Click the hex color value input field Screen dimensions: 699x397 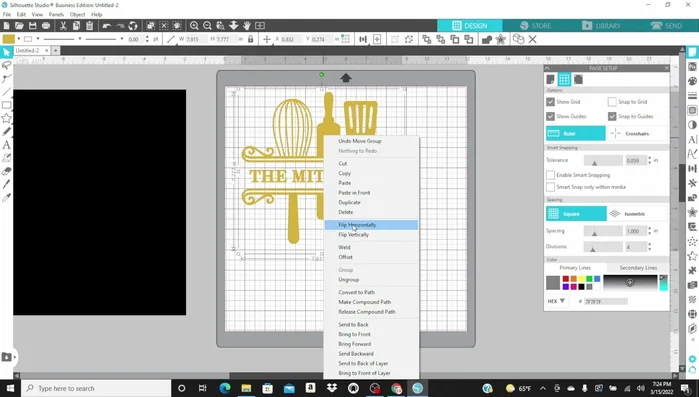click(x=606, y=301)
